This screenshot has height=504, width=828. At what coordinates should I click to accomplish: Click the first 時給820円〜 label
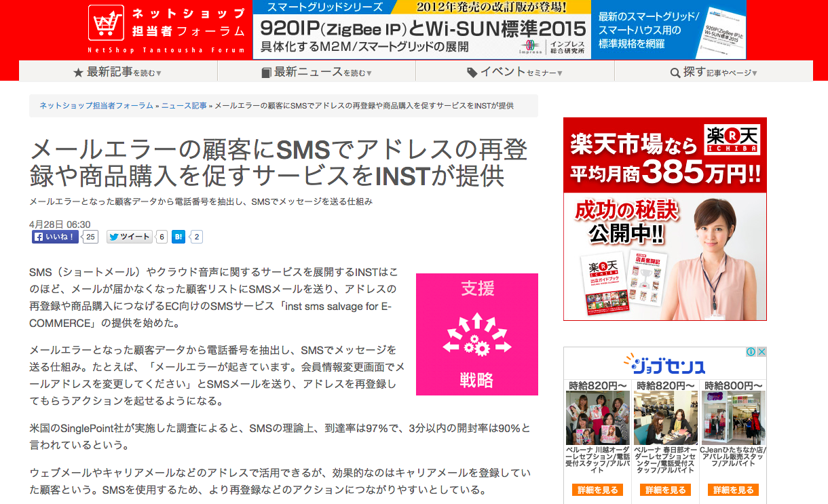coord(598,385)
